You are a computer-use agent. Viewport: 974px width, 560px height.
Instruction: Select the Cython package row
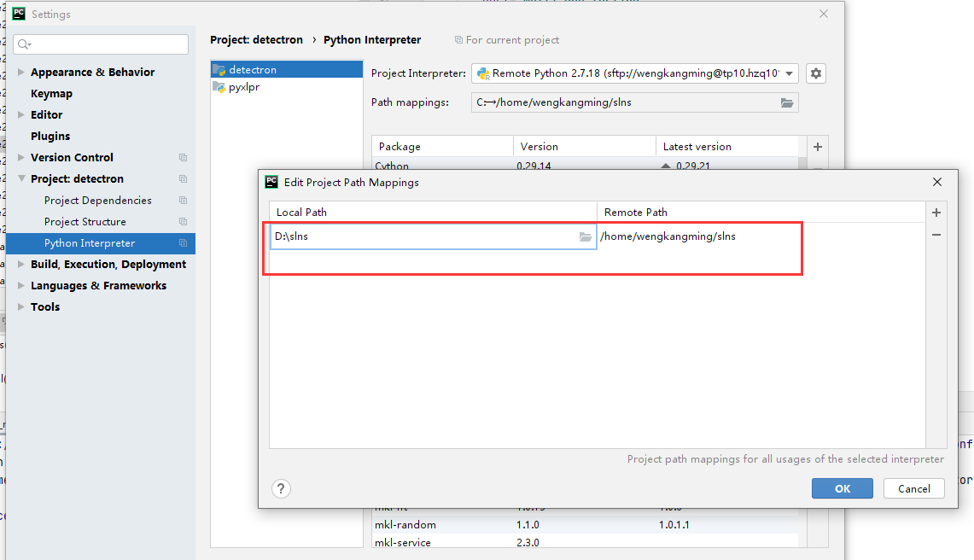(585, 165)
